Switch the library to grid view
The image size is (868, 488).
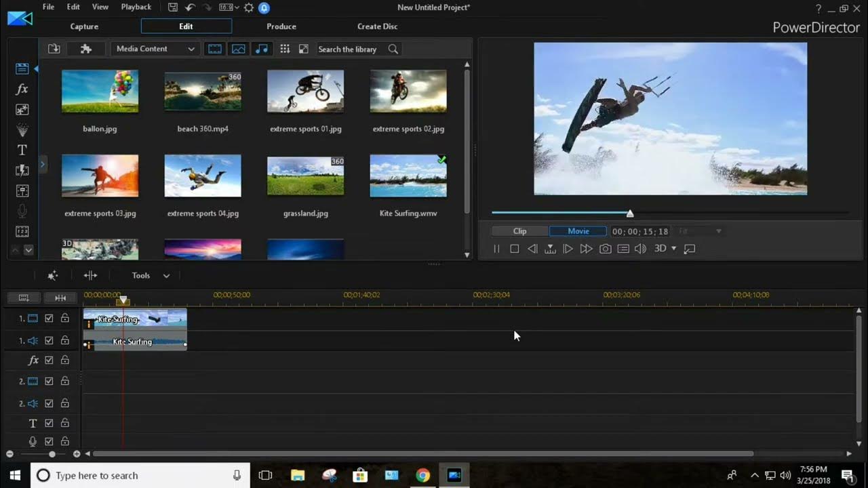click(x=285, y=49)
